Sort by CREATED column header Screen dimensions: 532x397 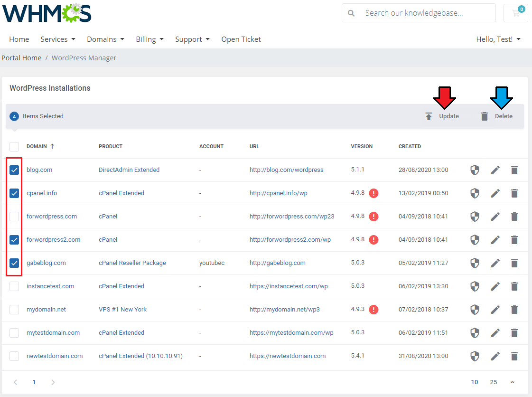click(410, 146)
